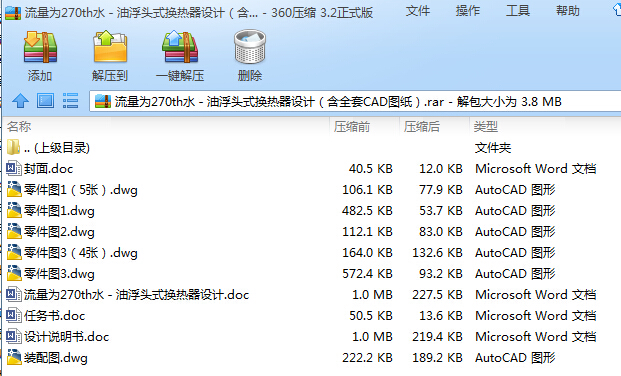
Task: Sort files by 类型 column header
Action: (x=486, y=127)
